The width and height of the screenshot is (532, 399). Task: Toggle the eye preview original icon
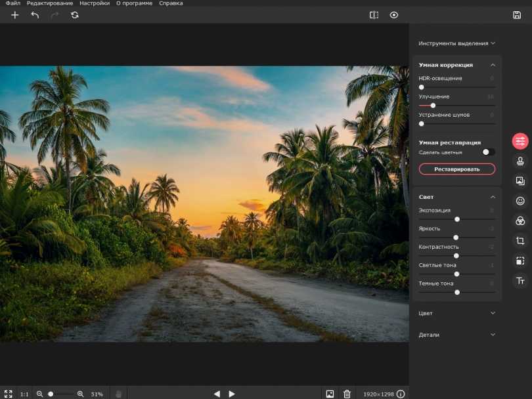[x=394, y=15]
